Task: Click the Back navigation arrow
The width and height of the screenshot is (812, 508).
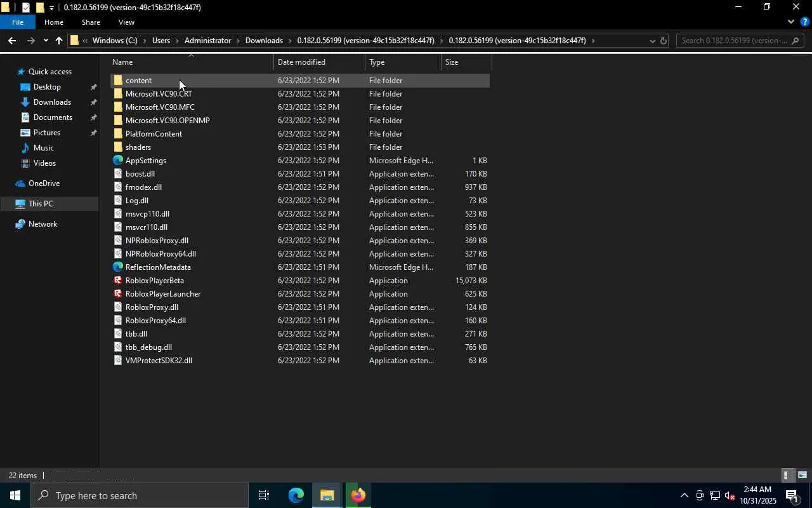Action: pos(11,41)
